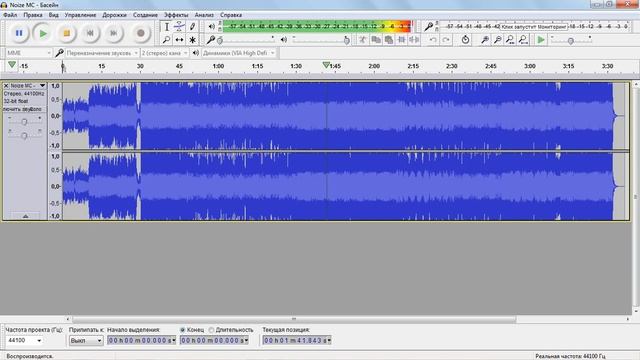This screenshot has width=640, height=360.
Task: Pause playback with the Pause button
Action: point(19,33)
